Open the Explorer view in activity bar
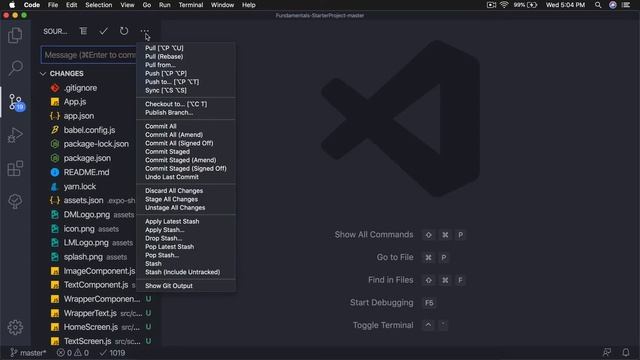 15,36
